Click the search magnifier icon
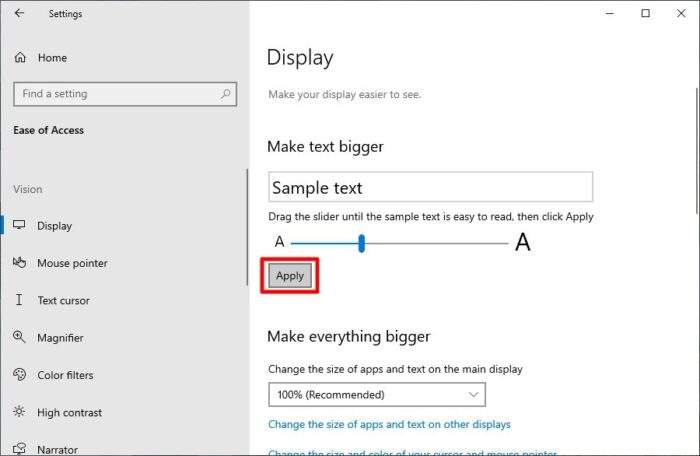Viewport: 700px width, 456px height. tap(225, 94)
